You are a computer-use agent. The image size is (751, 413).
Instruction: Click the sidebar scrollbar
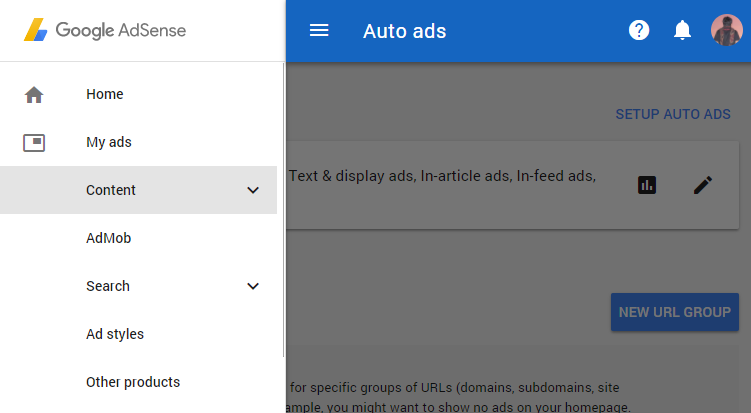[x=284, y=211]
